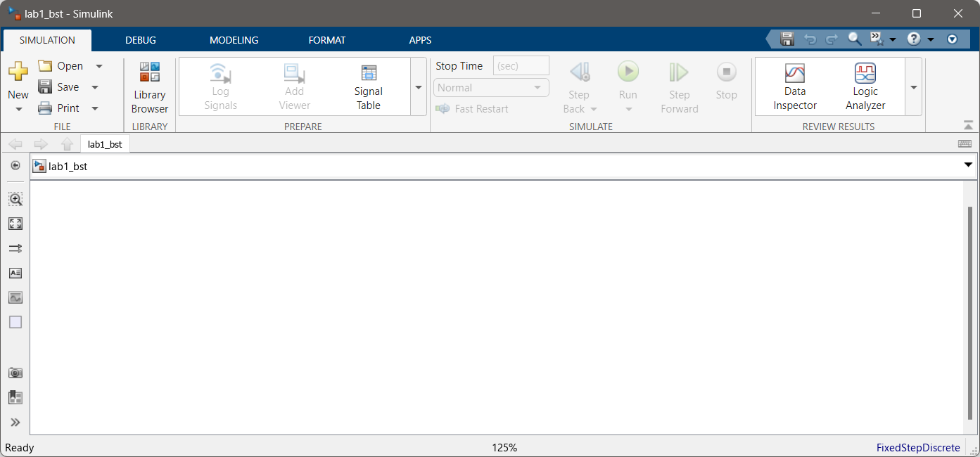Screen dimensions: 980x457
Task: Click the Log Signals button
Action: point(221,87)
